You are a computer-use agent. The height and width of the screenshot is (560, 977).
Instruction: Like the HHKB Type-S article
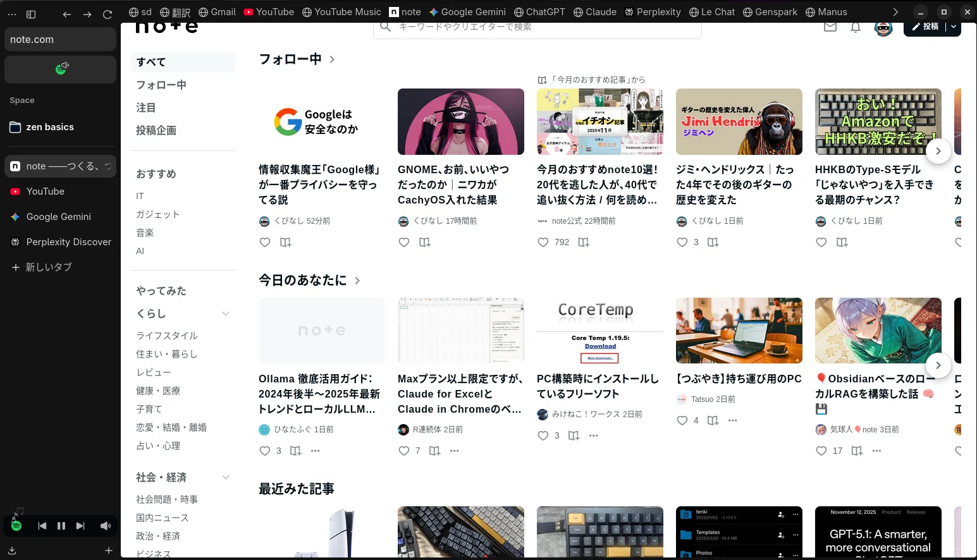821,242
